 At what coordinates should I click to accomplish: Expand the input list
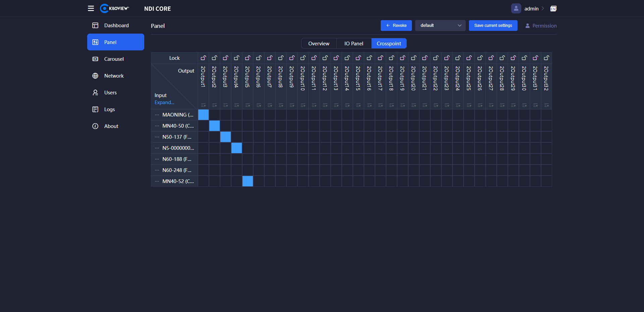click(164, 102)
